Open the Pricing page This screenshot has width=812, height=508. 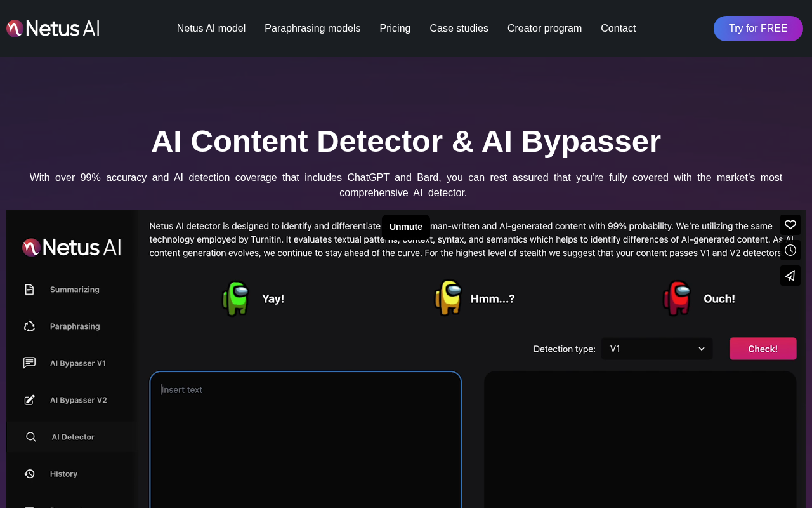pos(395,28)
